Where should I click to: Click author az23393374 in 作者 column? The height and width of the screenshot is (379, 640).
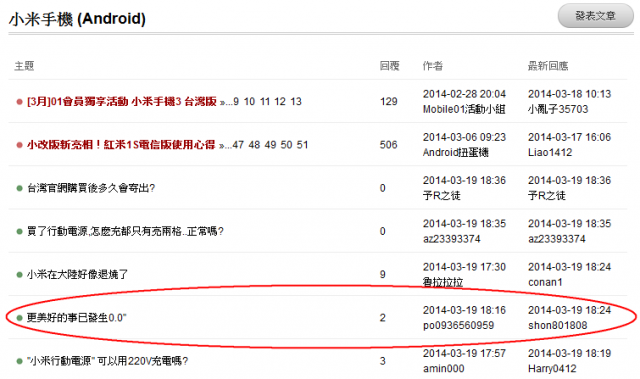coord(451,239)
